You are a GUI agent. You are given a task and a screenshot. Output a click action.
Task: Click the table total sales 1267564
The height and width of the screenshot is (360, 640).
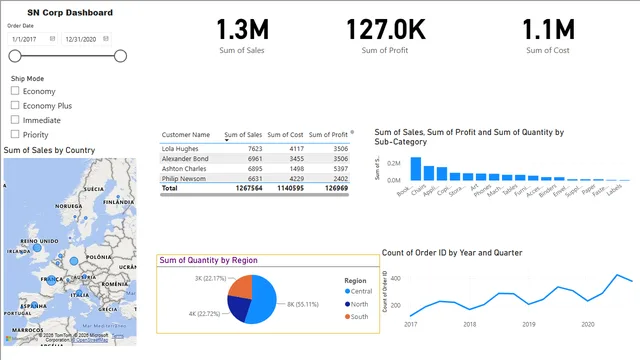pyautogui.click(x=249, y=188)
